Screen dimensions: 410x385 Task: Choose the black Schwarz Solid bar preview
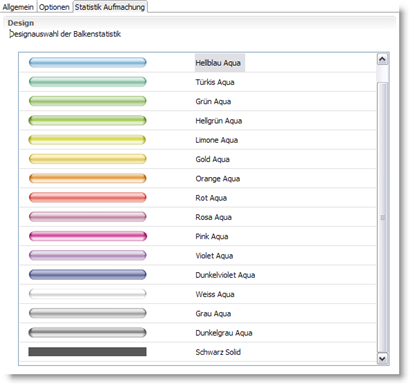(88, 352)
